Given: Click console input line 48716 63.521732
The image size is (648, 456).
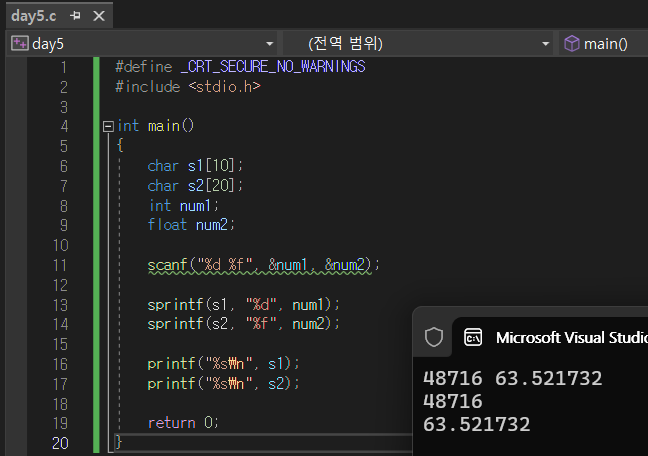Looking at the screenshot, I should (512, 378).
